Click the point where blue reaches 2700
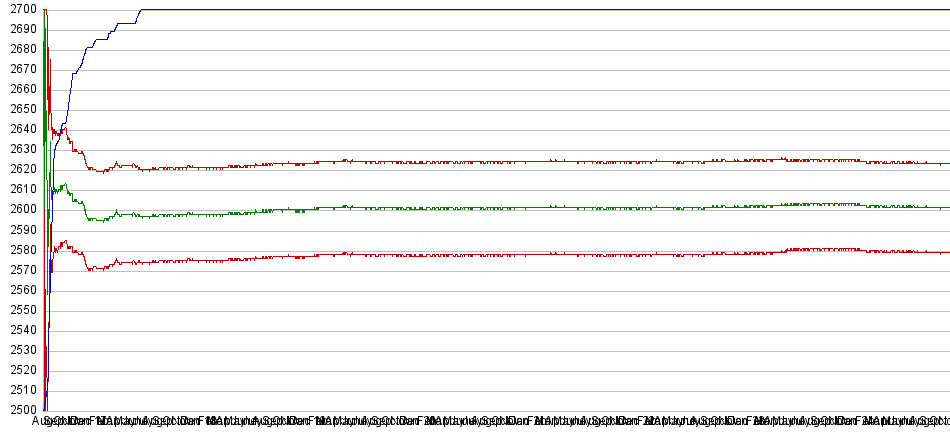Image resolution: width=950 pixels, height=435 pixels. [x=141, y=10]
